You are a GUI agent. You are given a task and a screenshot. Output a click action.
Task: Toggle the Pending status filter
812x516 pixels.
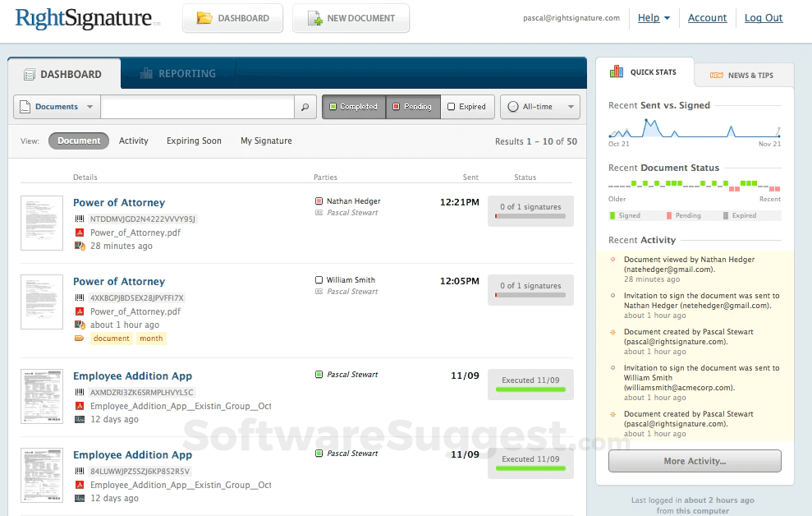[414, 106]
